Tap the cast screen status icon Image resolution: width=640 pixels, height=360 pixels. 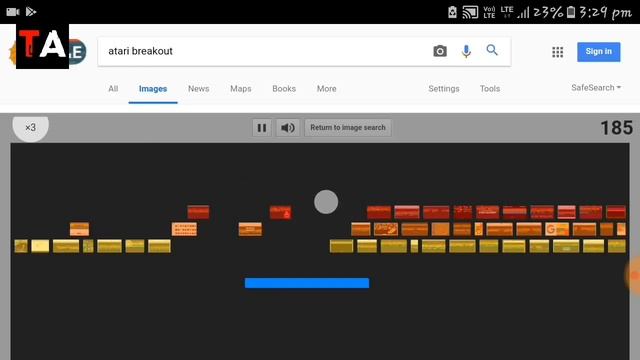coord(470,12)
